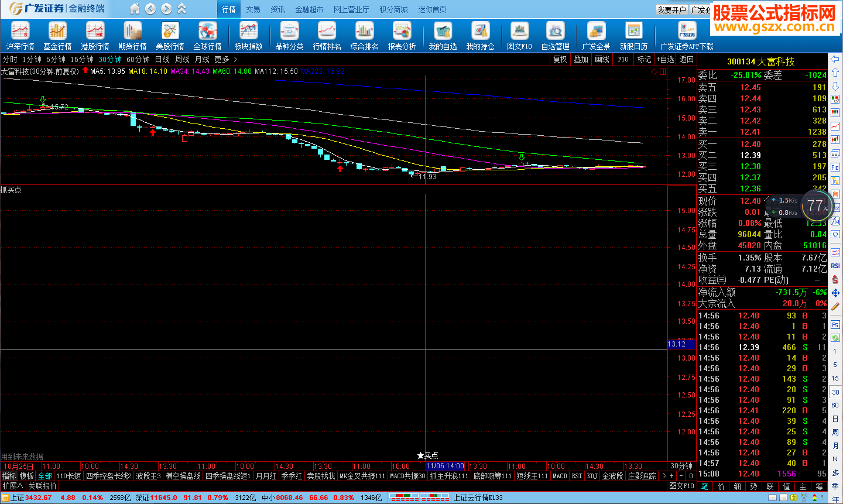Select the 笔 tick detail tab
Screen dimensions: 843x504
click(x=704, y=486)
